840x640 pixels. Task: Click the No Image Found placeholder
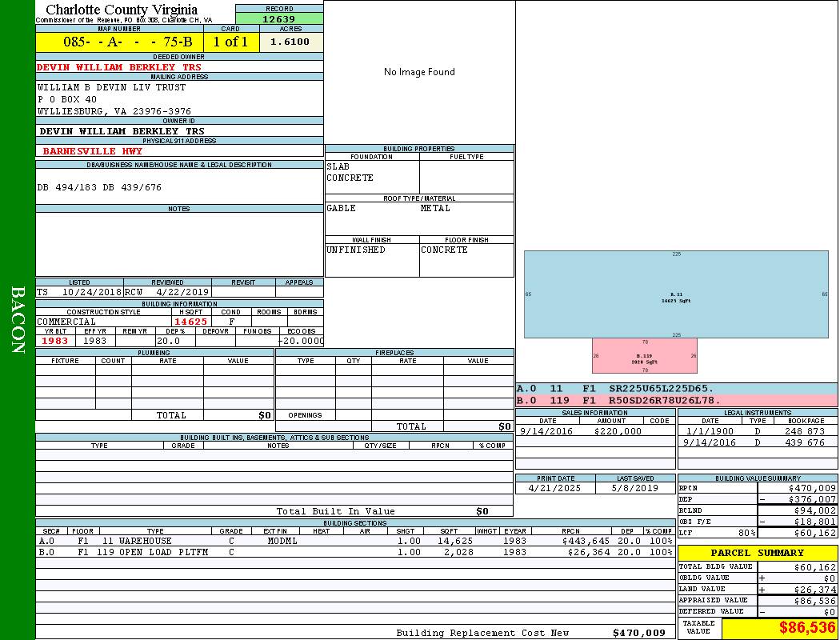tap(419, 72)
